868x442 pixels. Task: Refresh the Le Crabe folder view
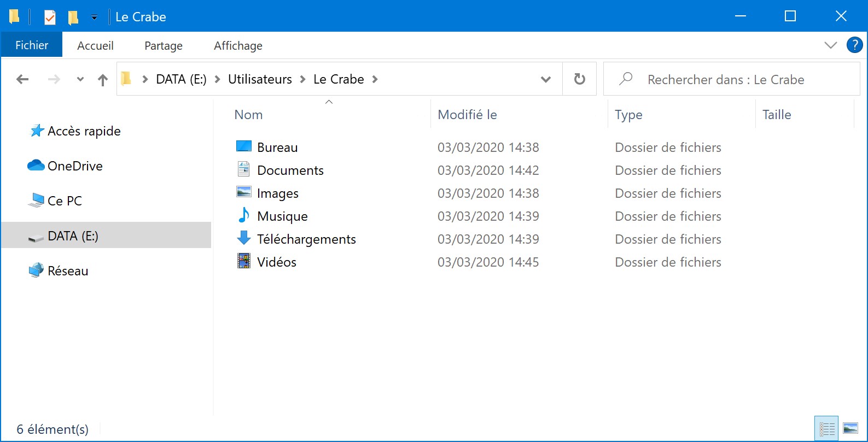click(x=580, y=79)
